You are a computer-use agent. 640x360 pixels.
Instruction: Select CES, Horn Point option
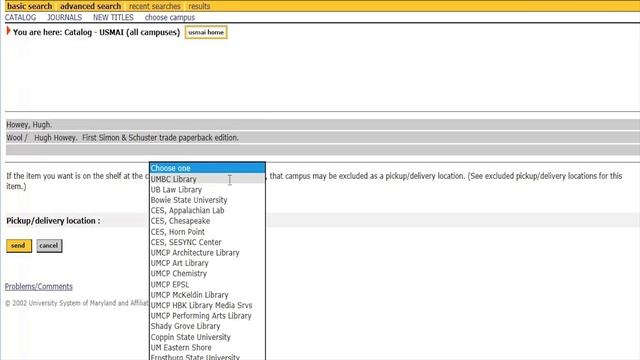pos(207,232)
